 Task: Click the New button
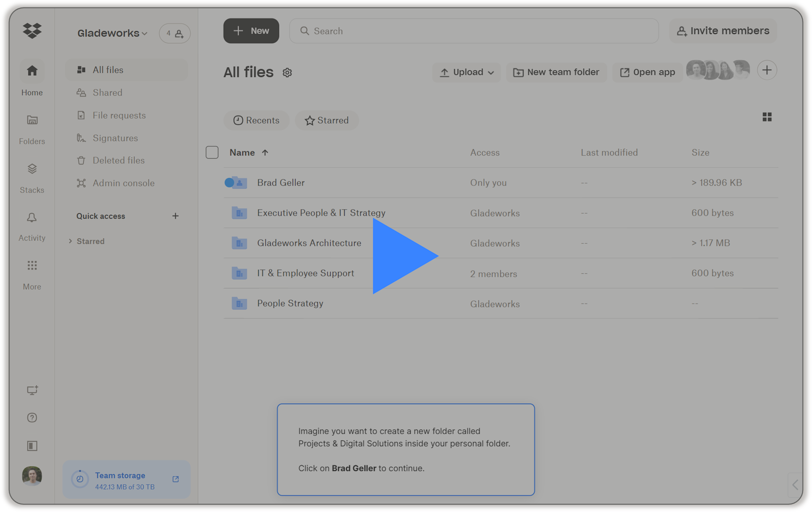tap(251, 31)
